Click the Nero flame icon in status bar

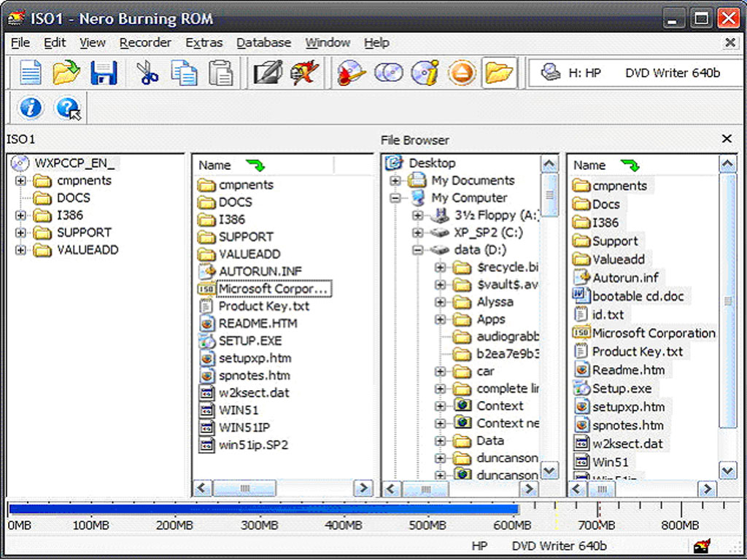point(703,545)
